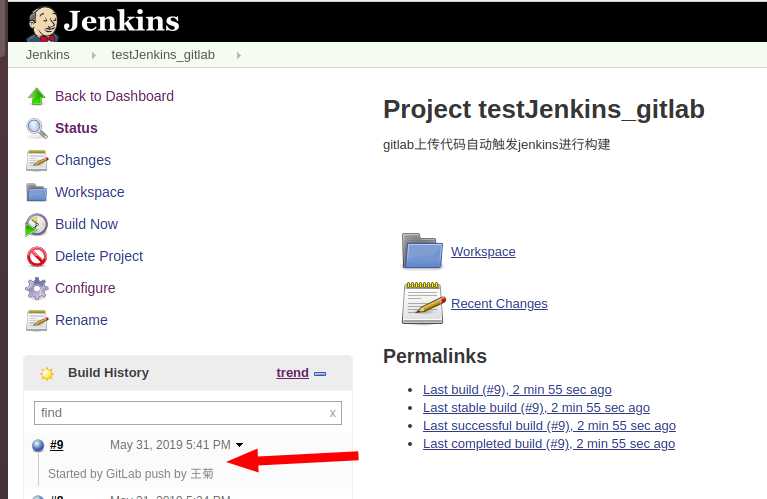Open Last build (#9) permalink
The image size is (767, 499).
(x=517, y=390)
